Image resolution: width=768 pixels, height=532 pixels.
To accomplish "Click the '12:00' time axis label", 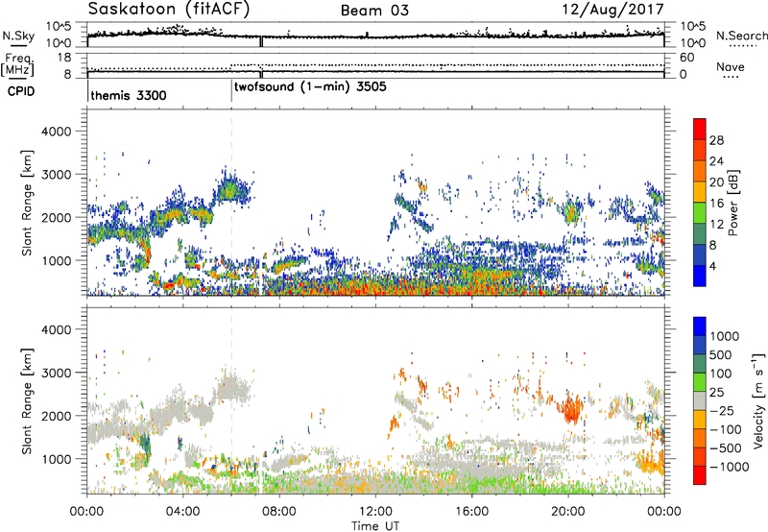I will point(375,512).
